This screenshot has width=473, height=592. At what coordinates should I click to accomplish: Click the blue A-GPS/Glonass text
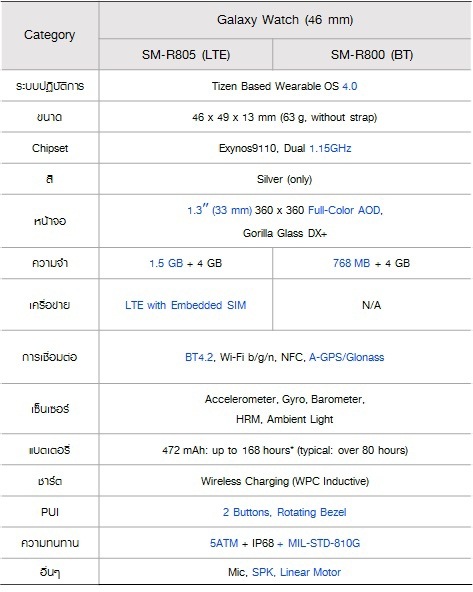tap(347, 357)
